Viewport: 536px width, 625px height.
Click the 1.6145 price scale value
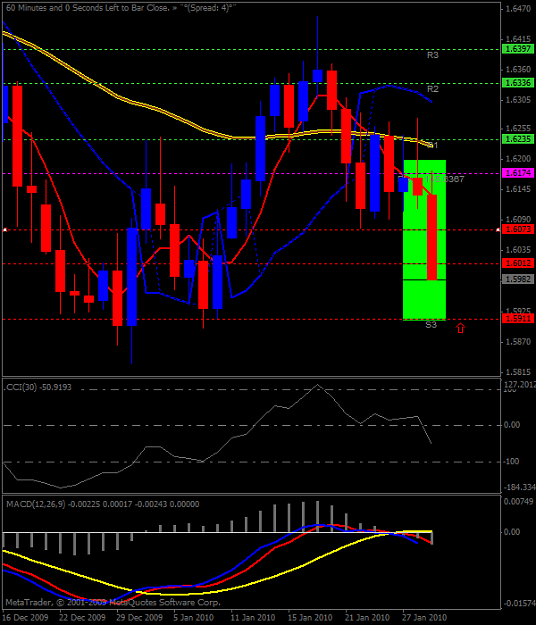tap(518, 189)
